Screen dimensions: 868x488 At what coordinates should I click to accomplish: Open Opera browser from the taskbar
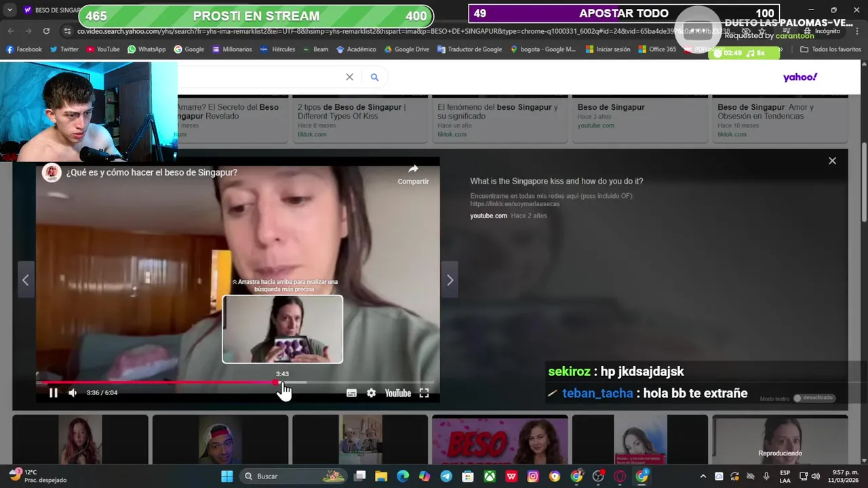tap(620, 476)
